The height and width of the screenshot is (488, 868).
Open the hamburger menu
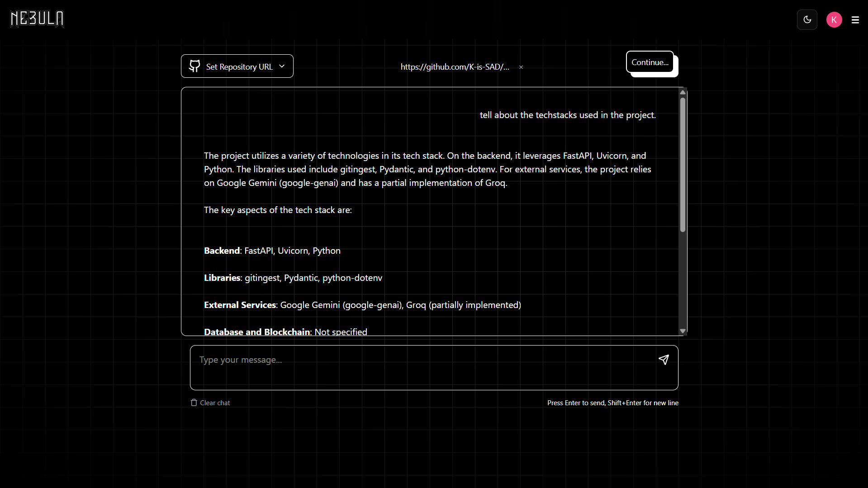tap(855, 20)
